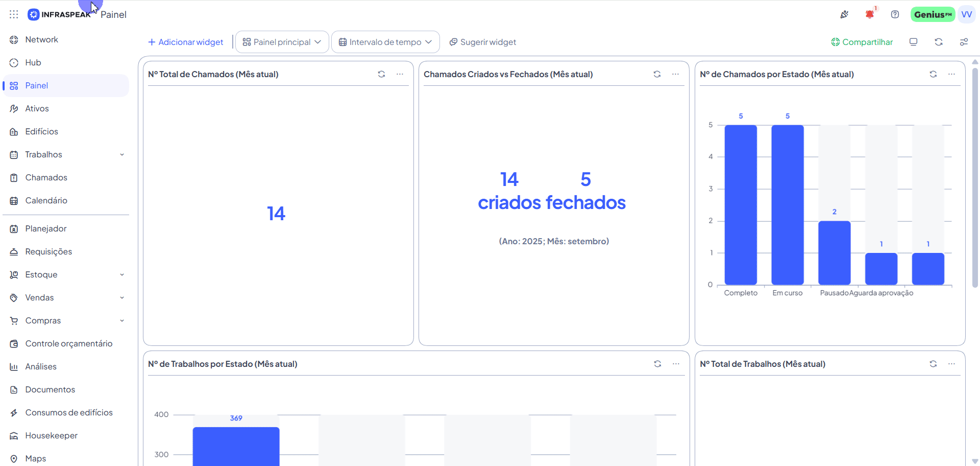Click the Documentos file icon
The height and width of the screenshot is (466, 980).
(x=14, y=390)
